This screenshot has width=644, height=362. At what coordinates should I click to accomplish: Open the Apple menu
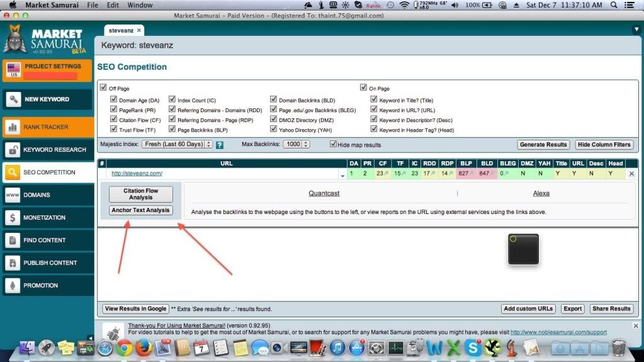[x=13, y=5]
